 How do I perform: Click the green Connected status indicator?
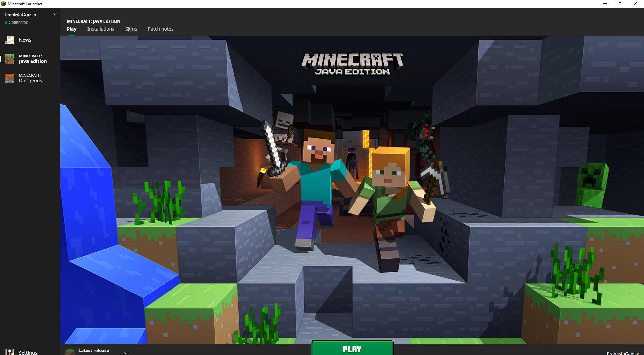[6, 23]
